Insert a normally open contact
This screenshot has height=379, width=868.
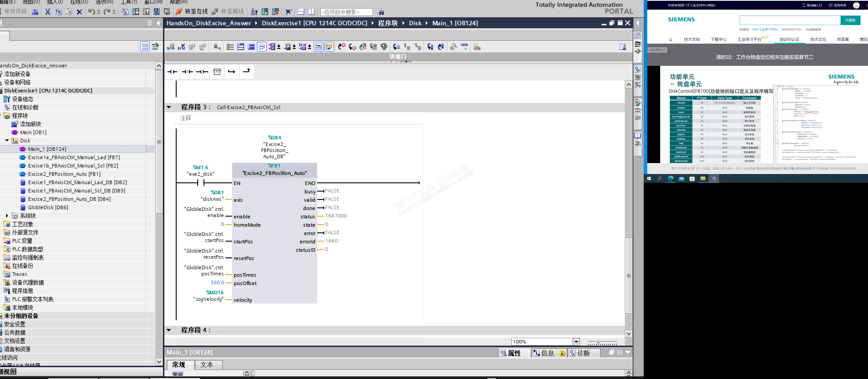[x=172, y=72]
